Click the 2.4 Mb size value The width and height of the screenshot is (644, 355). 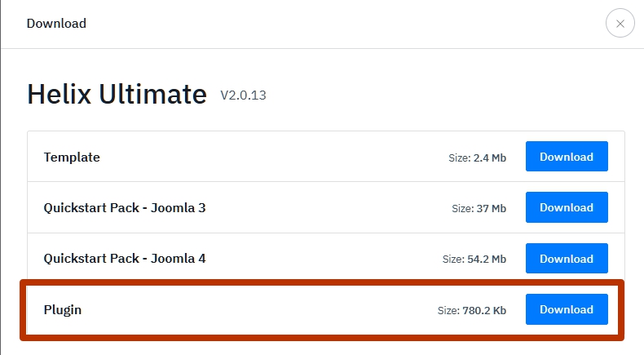click(x=490, y=158)
